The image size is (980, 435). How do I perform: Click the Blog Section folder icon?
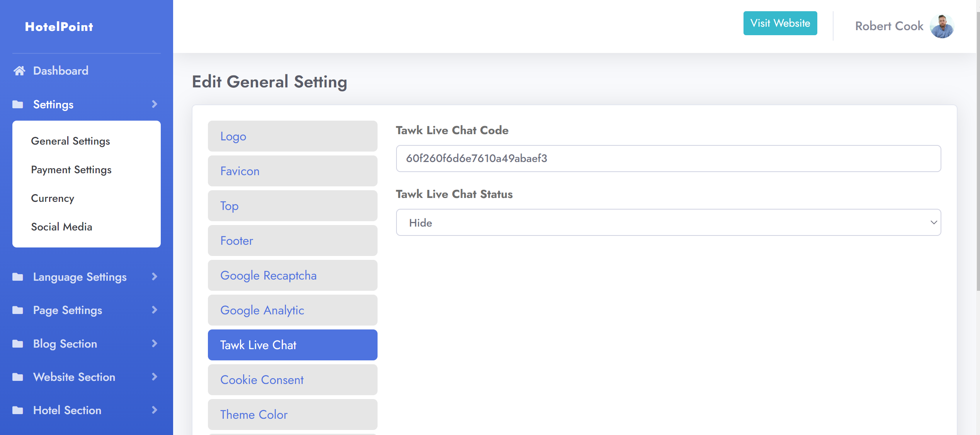pos(18,344)
